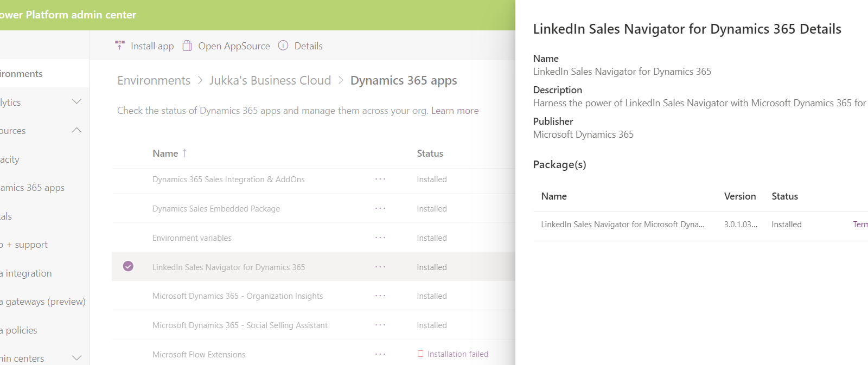
Task: Click the Terms link in package row
Action: coord(860,225)
